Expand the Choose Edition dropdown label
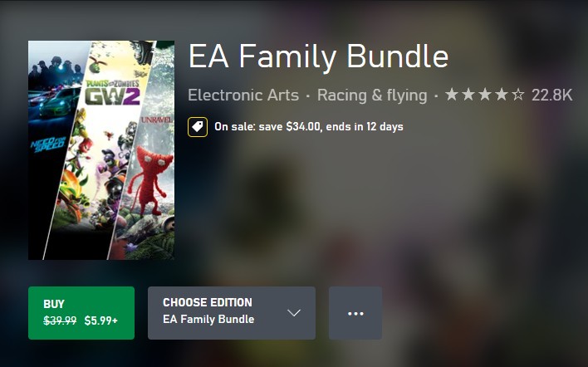The height and width of the screenshot is (367, 588). click(207, 303)
